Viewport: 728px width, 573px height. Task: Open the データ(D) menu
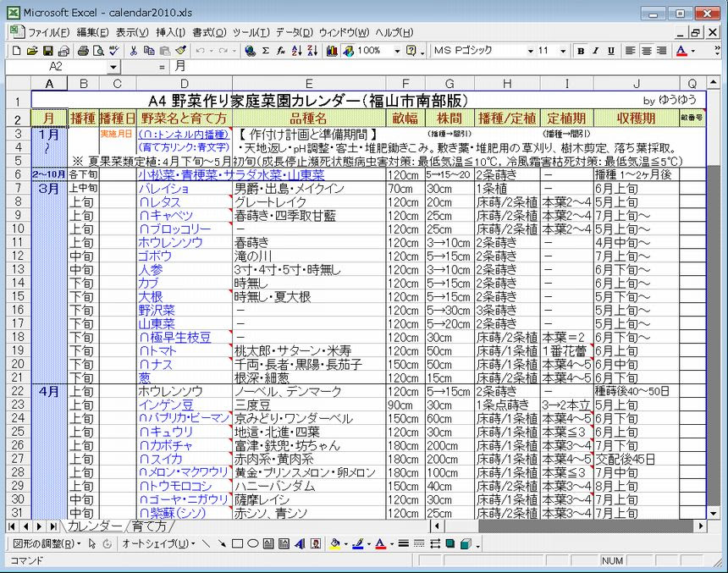[x=295, y=32]
